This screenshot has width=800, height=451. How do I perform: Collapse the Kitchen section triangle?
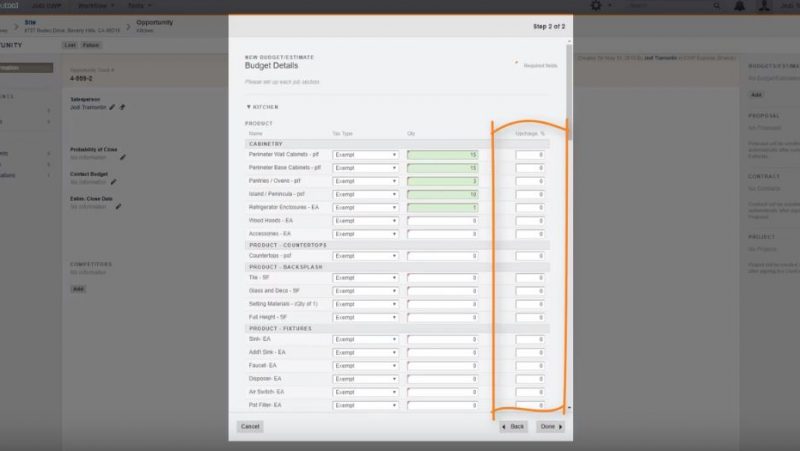249,106
